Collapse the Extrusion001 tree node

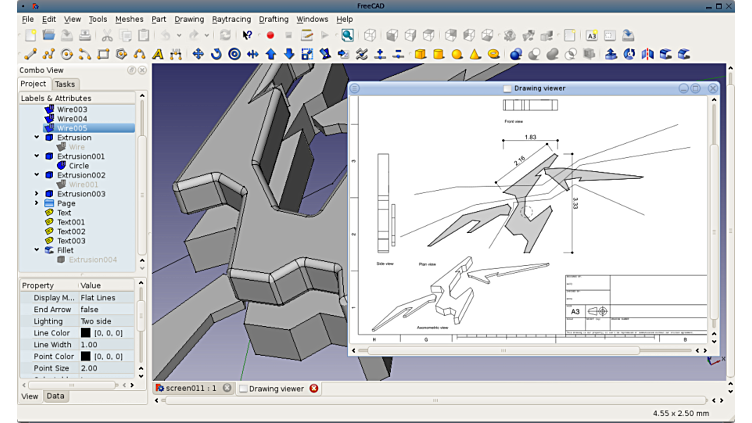tap(37, 157)
